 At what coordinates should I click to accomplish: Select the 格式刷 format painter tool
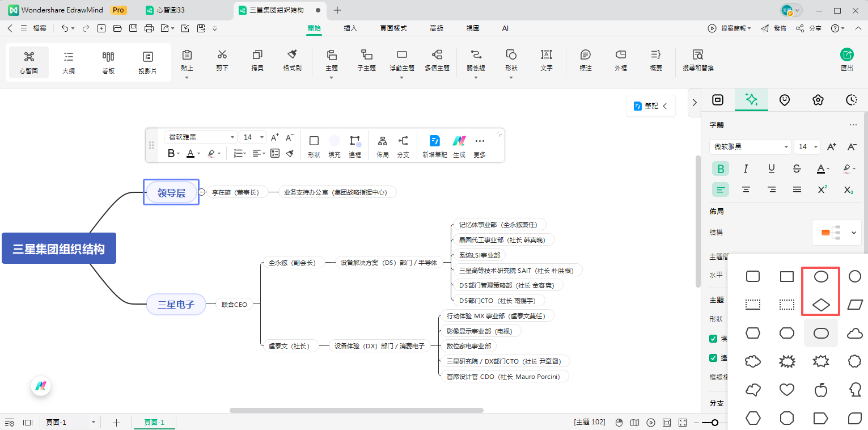click(x=292, y=61)
